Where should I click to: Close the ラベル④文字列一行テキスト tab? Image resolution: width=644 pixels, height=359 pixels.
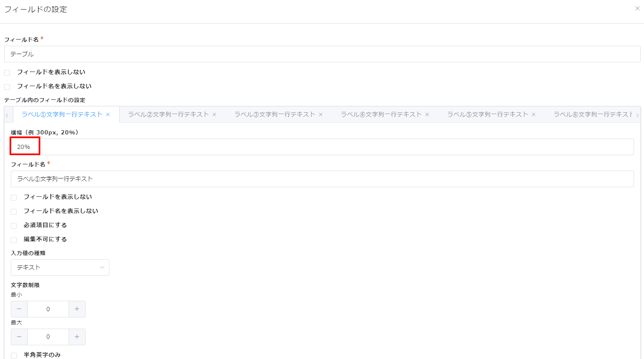point(427,114)
